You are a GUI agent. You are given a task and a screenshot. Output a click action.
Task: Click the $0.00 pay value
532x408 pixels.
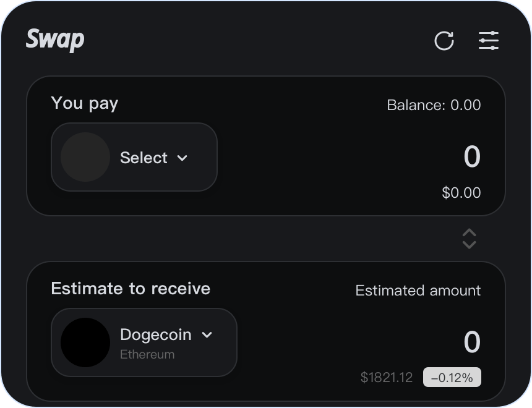pyautogui.click(x=461, y=193)
